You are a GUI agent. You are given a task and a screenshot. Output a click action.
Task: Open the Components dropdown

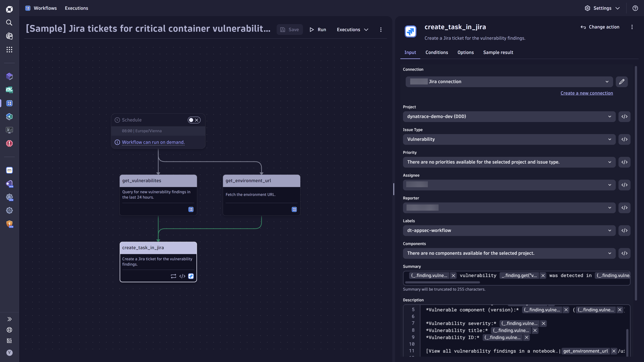click(x=509, y=253)
